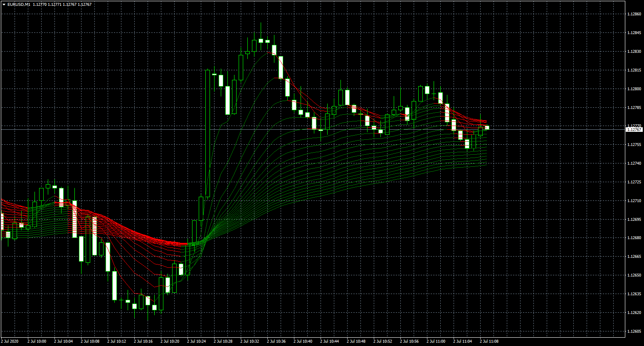Click the 2 Jul 10:24 time label

click(196, 341)
